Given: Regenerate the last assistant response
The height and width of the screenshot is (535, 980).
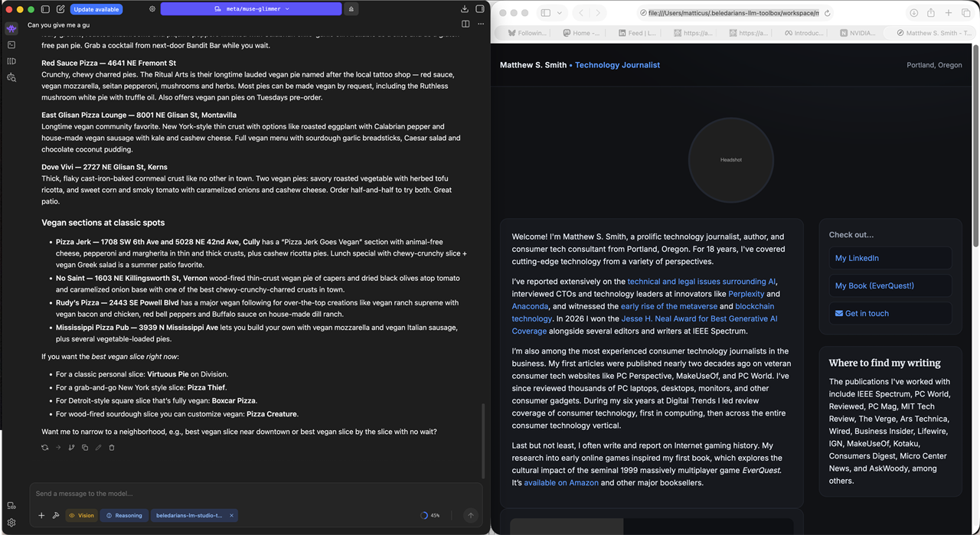Looking at the screenshot, I should (45, 448).
